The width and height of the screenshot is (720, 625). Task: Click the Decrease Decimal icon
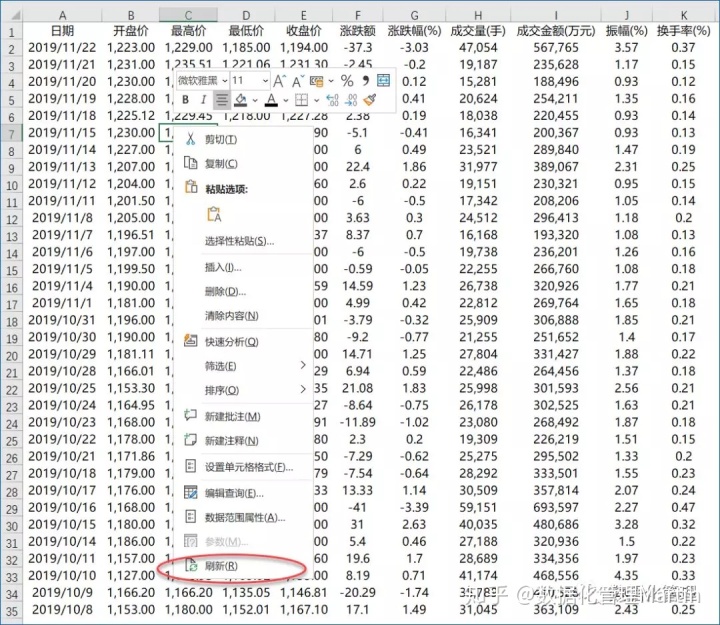(351, 100)
